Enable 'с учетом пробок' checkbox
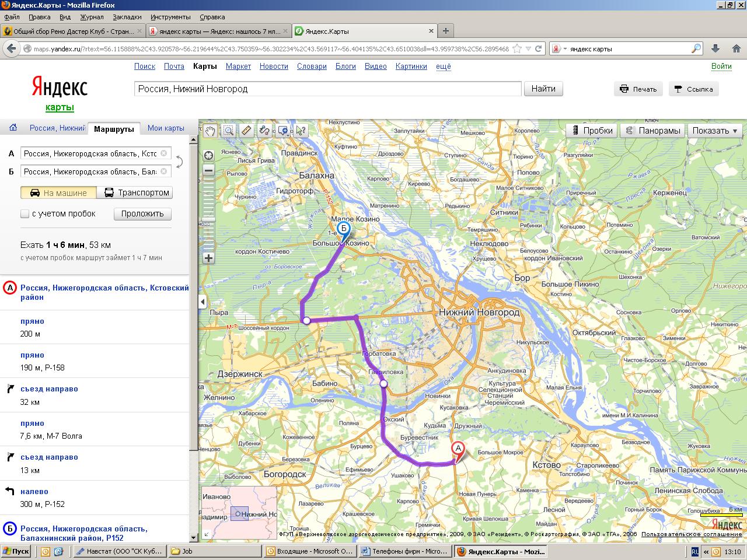This screenshot has height=560, width=747. pyautogui.click(x=25, y=214)
